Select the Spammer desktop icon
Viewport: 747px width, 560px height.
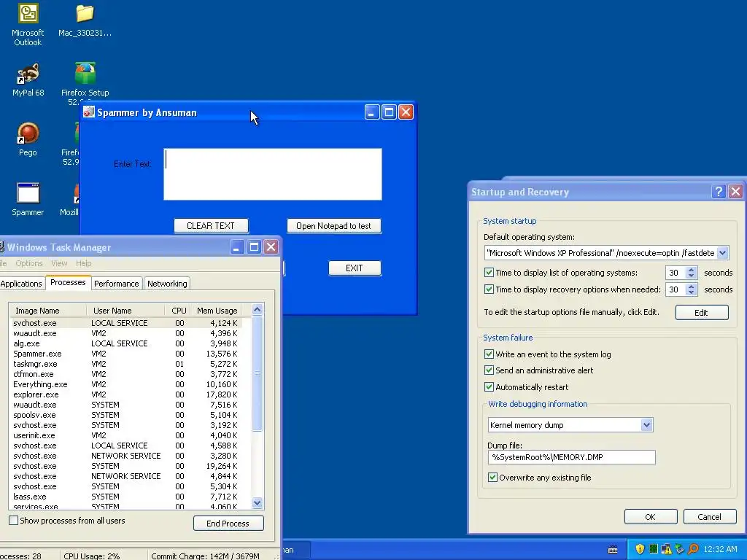click(28, 199)
